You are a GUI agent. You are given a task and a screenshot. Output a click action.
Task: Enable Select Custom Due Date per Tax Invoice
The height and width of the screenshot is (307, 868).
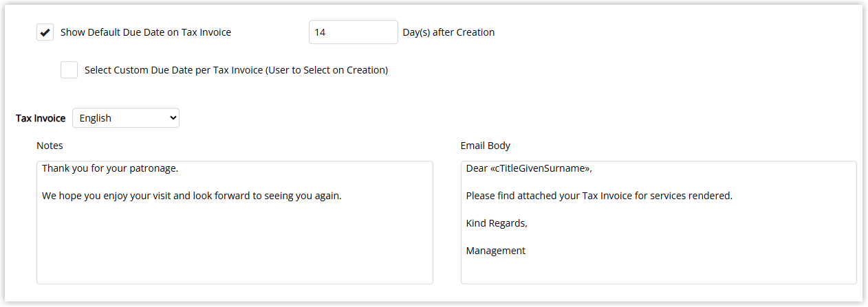coord(69,70)
